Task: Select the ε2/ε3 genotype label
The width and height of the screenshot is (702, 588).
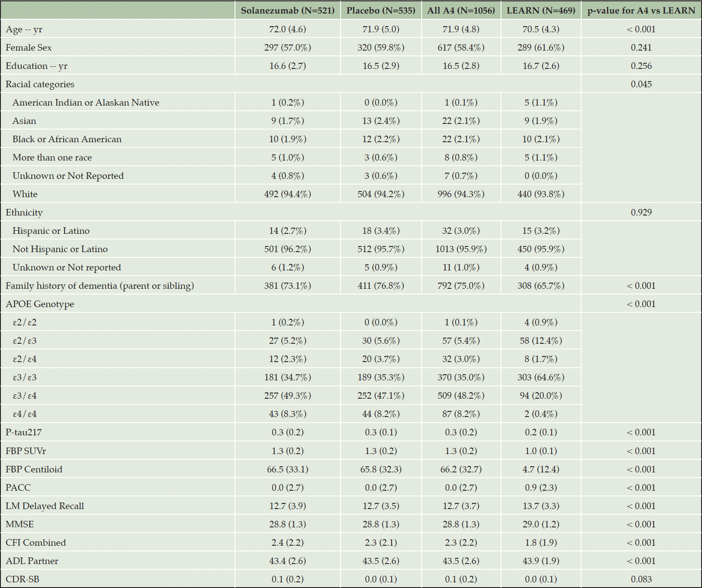Action: click(25, 341)
